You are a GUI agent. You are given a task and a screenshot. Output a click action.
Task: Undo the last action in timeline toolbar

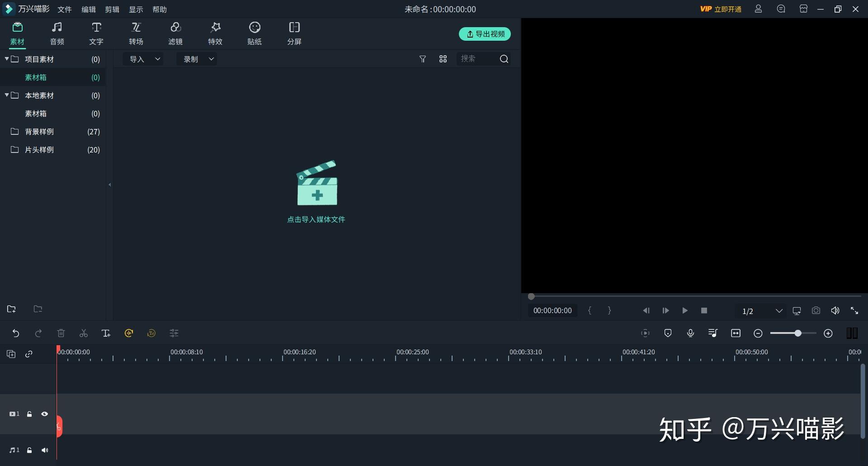(16, 333)
